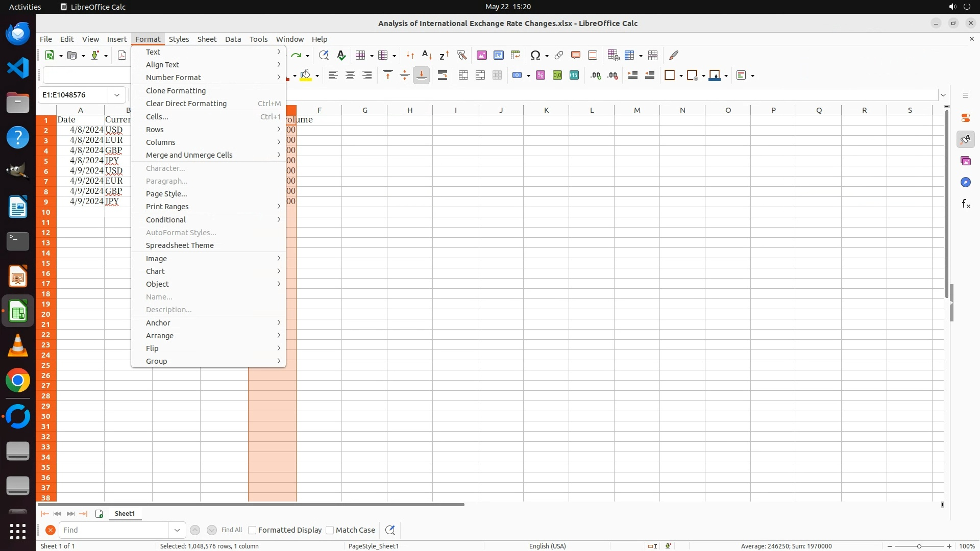Click the Center Horizontally alignment icon
The height and width of the screenshot is (551, 980).
[350, 76]
